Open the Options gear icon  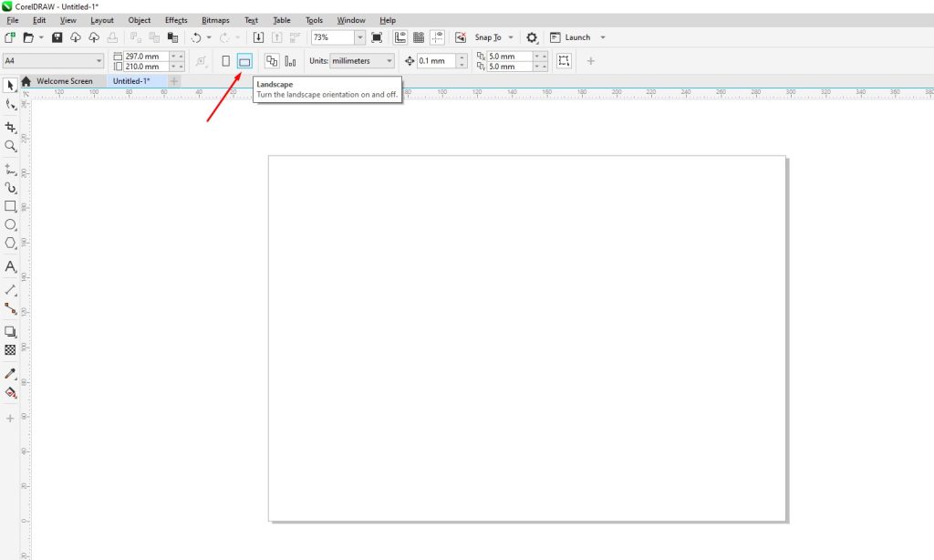coord(532,37)
